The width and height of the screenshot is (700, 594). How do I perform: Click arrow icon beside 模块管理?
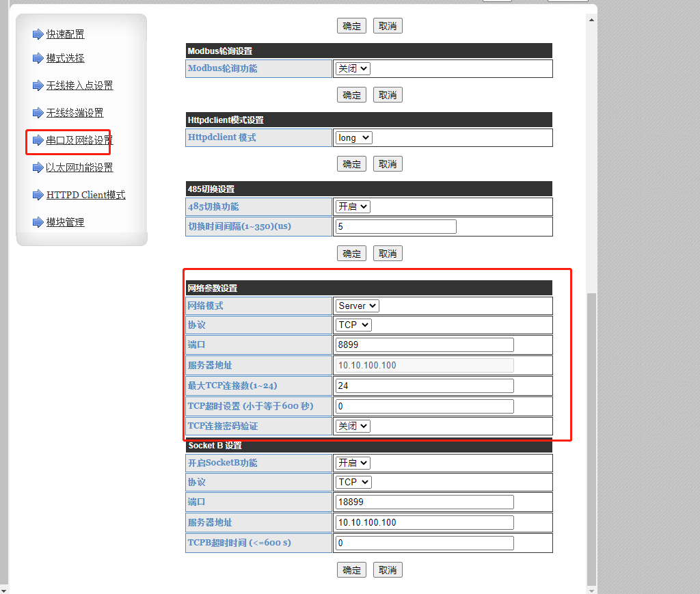[x=38, y=222]
